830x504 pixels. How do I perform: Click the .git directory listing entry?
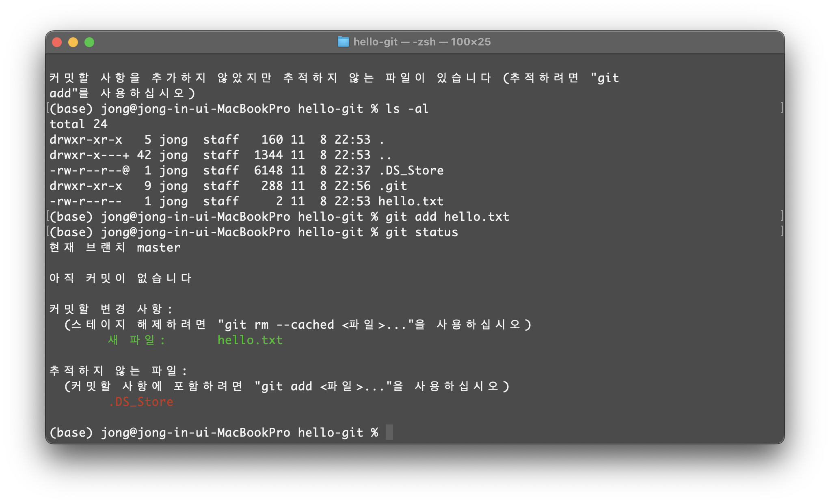point(393,186)
